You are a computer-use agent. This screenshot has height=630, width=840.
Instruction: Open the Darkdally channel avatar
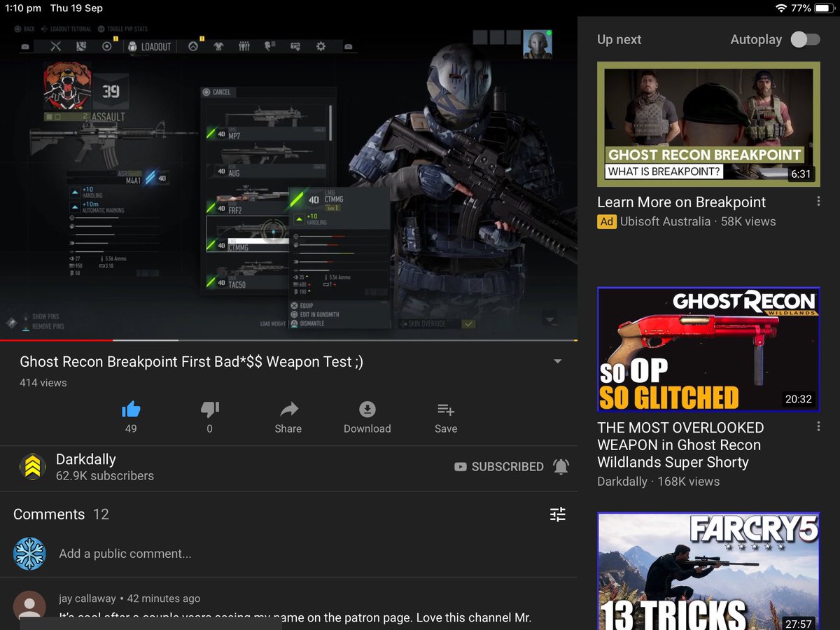32,467
